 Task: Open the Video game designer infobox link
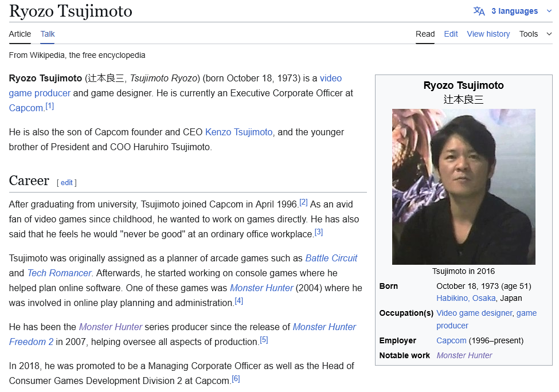pos(474,313)
